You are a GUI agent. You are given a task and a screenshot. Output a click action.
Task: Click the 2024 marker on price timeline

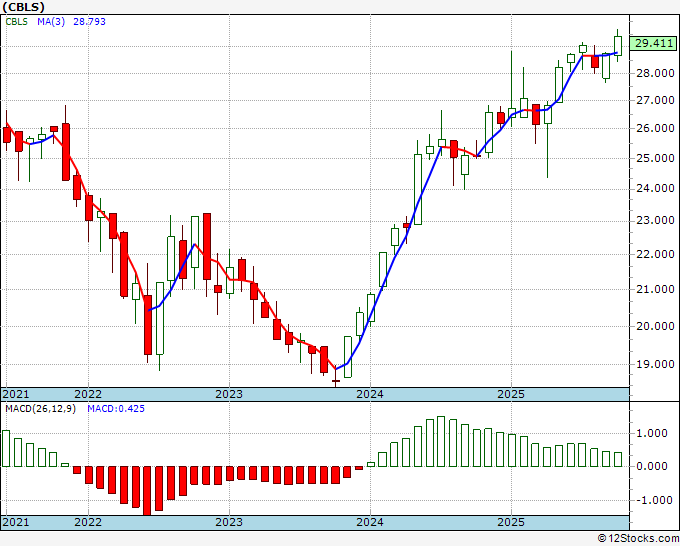coord(370,394)
